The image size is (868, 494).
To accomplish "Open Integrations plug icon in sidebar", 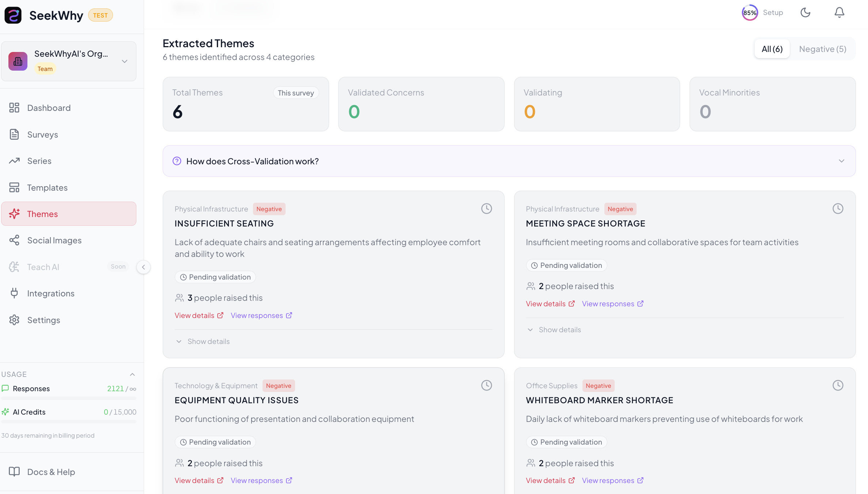I will tap(14, 293).
